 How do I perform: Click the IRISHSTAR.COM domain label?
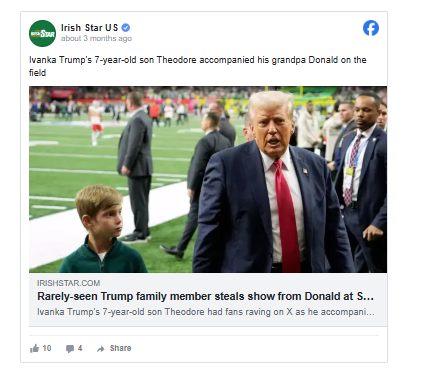(x=68, y=283)
